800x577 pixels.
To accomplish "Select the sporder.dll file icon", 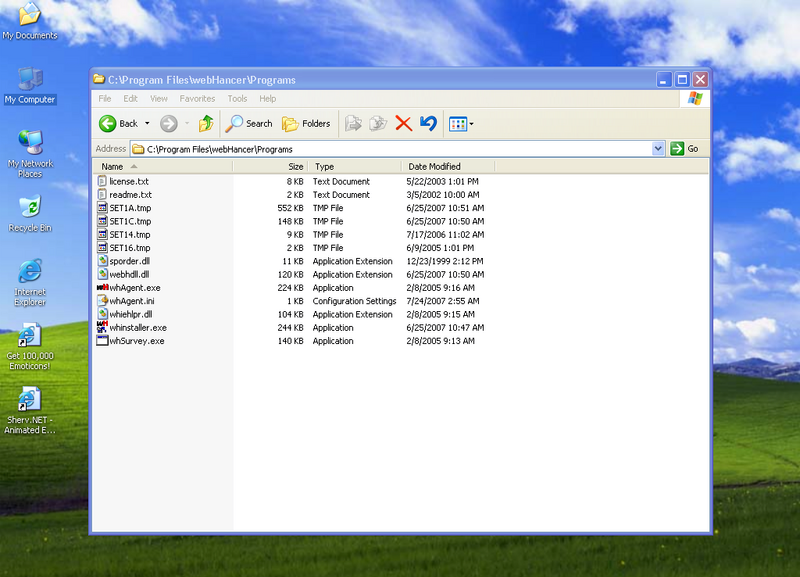I will (102, 261).
